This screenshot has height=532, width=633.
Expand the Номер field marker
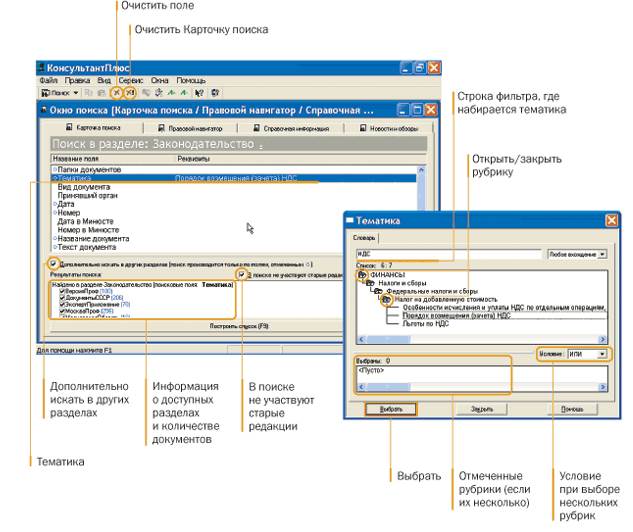tap(55, 213)
